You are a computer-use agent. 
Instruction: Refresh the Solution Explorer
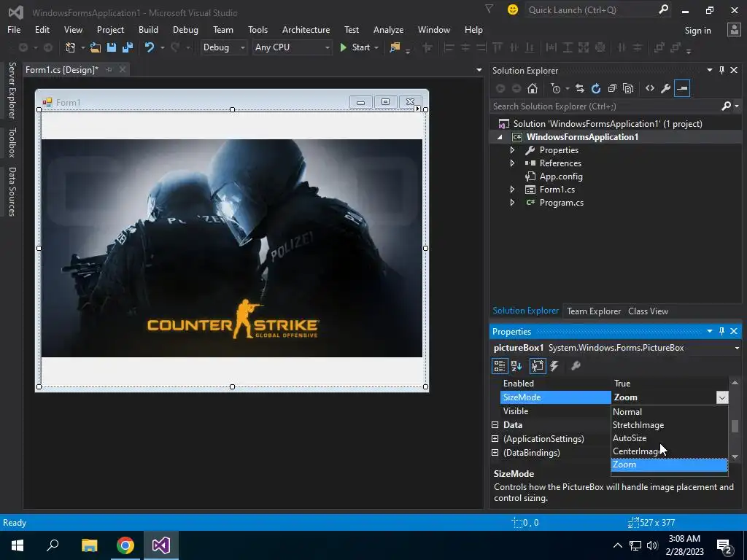596,88
